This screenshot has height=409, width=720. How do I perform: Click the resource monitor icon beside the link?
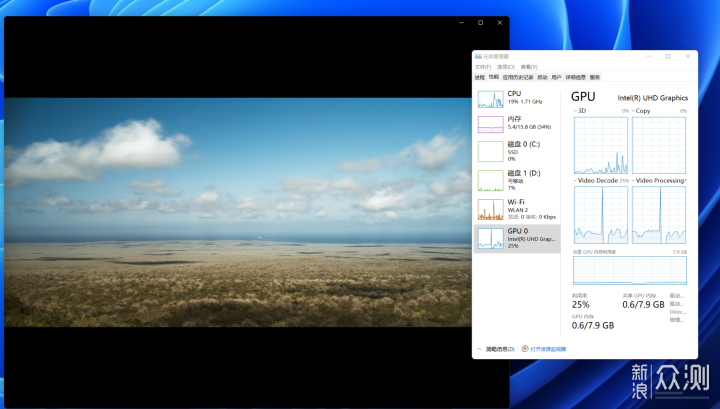[525, 349]
